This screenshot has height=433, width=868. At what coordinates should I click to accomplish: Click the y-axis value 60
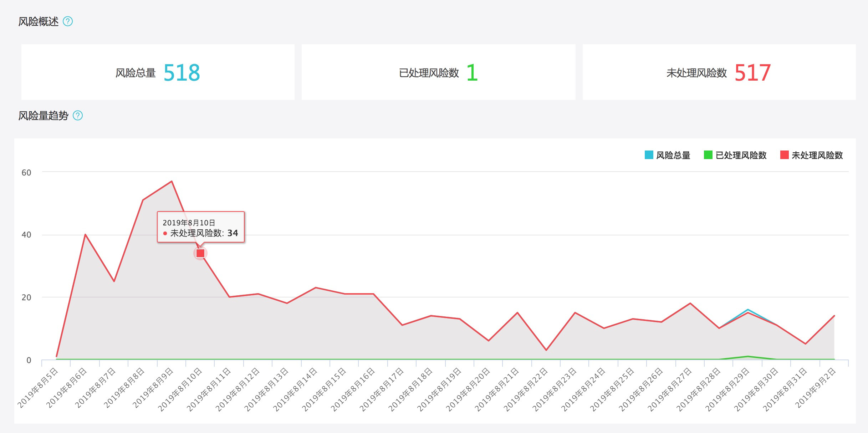(x=26, y=173)
